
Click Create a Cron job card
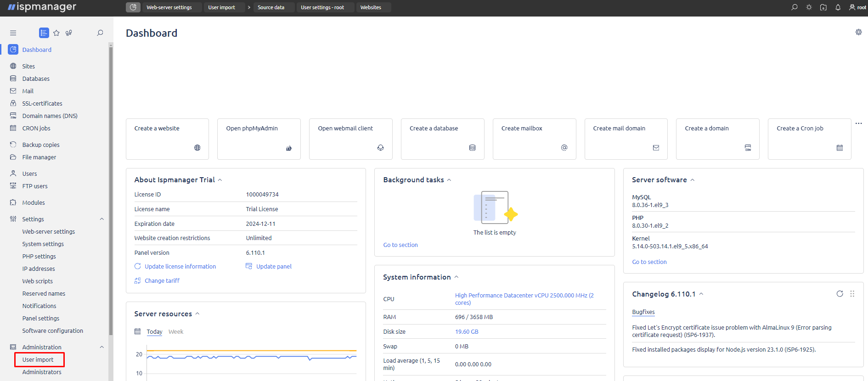pos(810,139)
